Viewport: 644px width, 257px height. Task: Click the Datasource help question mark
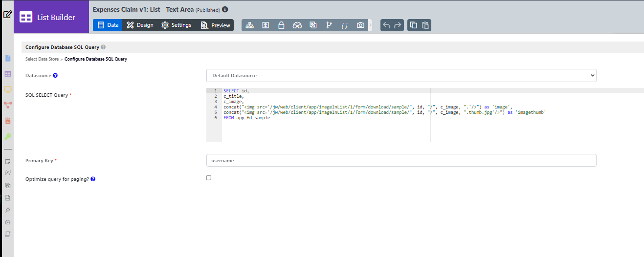click(55, 76)
